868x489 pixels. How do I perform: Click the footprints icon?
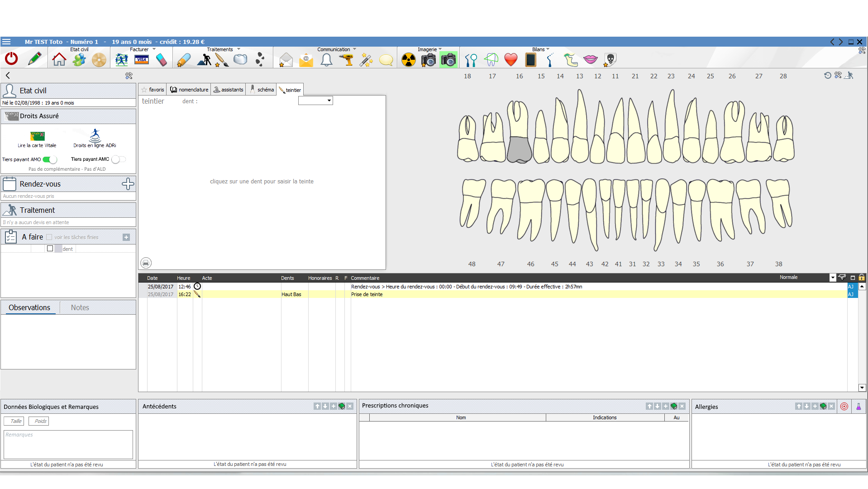coord(260,59)
